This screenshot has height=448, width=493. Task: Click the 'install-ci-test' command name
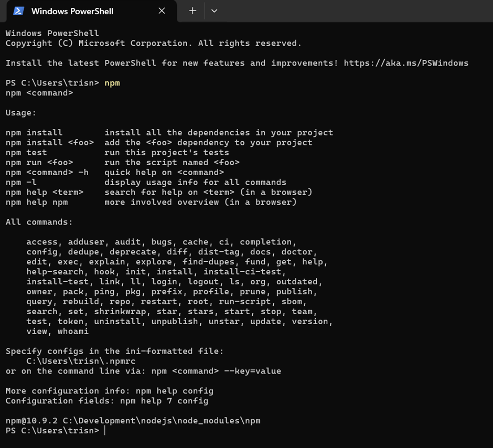pyautogui.click(x=242, y=272)
